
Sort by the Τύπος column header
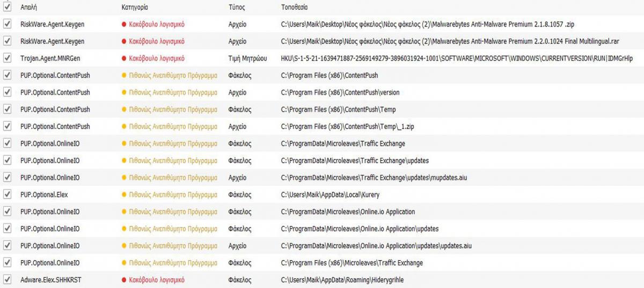[237, 8]
